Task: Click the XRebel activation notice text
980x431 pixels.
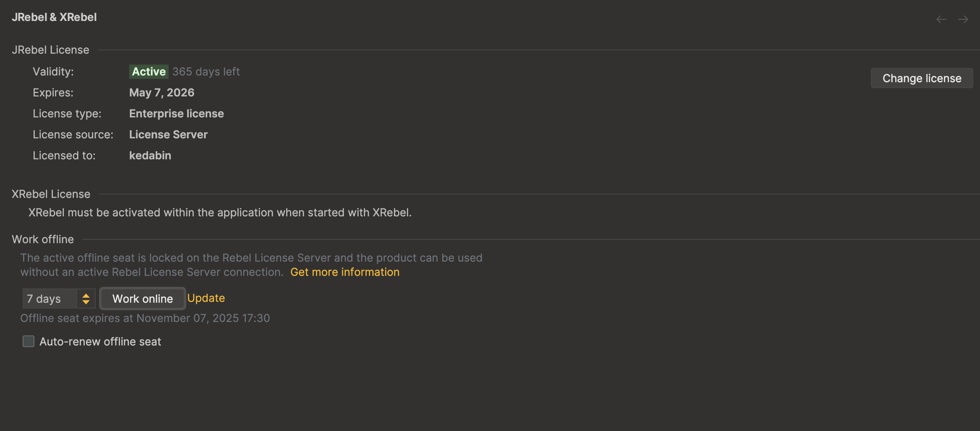Action: 220,213
